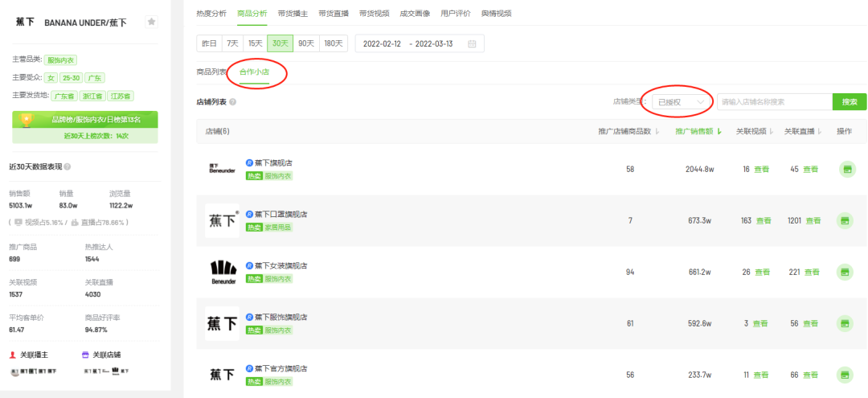The height and width of the screenshot is (398, 868).
Task: Click the 蕉下官方旗舰店 logo thumbnail
Action: coord(222,375)
